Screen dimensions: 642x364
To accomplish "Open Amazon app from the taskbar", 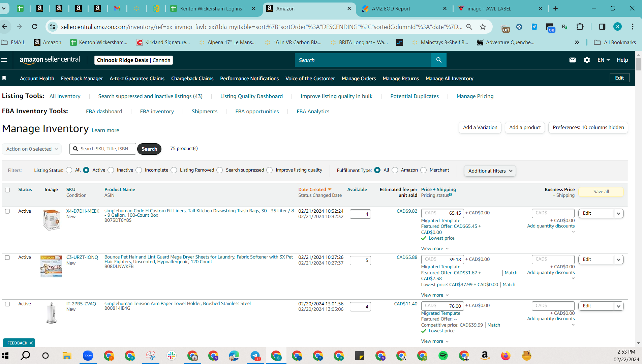I will coord(485,356).
